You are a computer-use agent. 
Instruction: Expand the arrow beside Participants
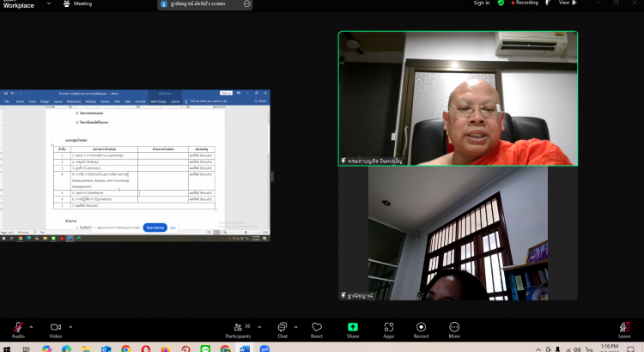click(259, 327)
